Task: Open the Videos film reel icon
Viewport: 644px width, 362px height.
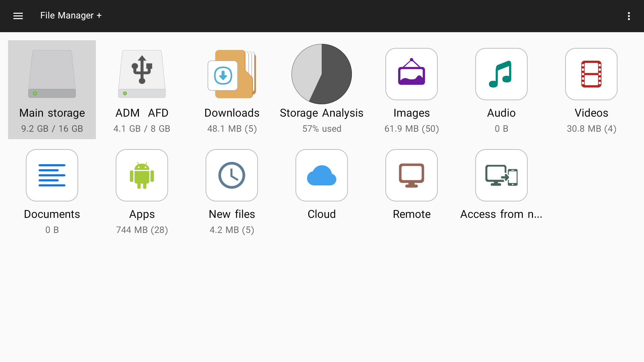Action: pos(591,74)
